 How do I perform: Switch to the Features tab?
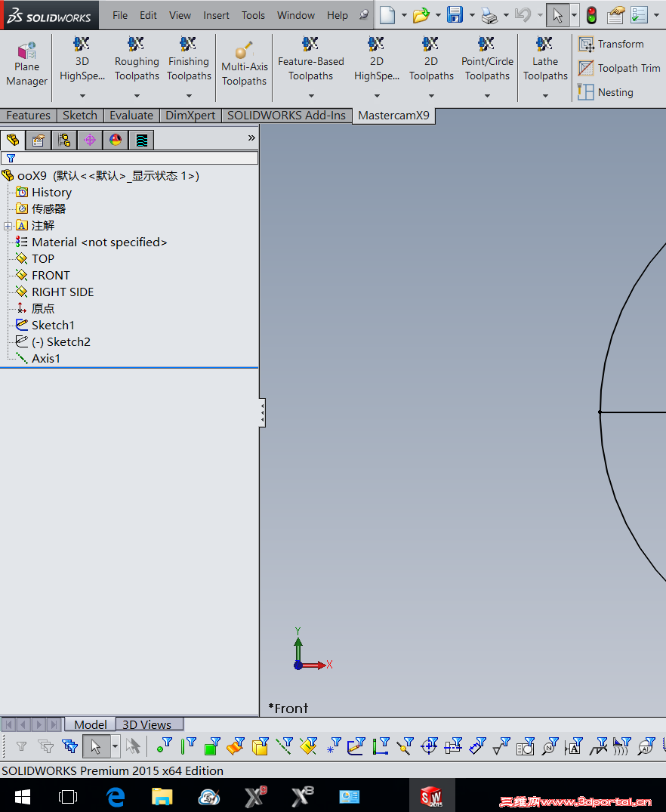pyautogui.click(x=28, y=116)
